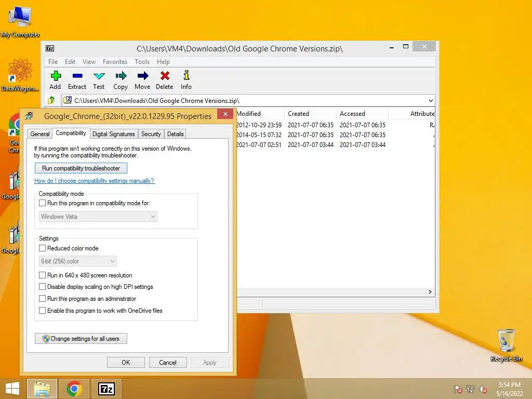The image size is (532, 399).
Task: Select row modified 2014-05-15 07:32
Action: [335, 135]
